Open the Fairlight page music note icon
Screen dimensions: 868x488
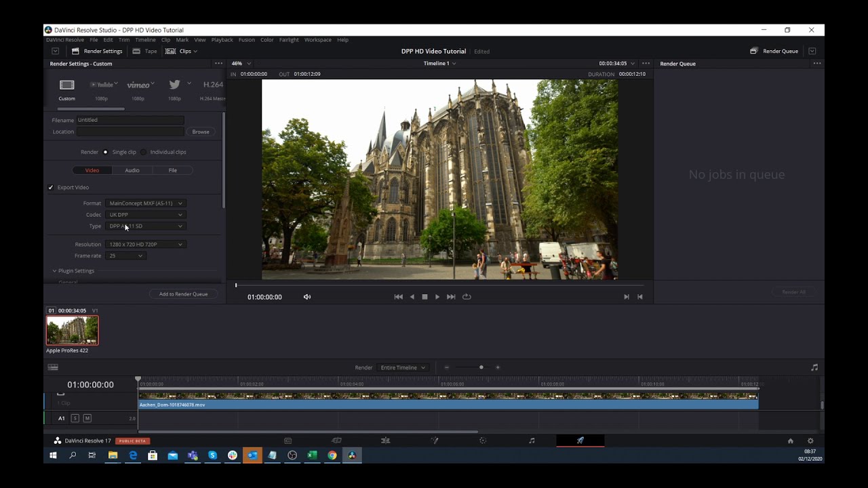(x=532, y=441)
